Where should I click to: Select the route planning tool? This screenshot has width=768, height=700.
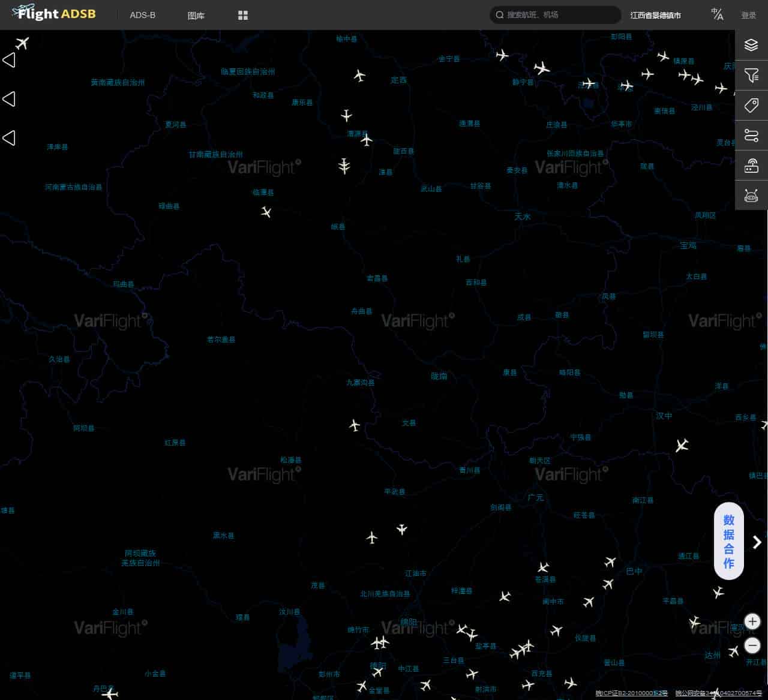[x=751, y=135]
